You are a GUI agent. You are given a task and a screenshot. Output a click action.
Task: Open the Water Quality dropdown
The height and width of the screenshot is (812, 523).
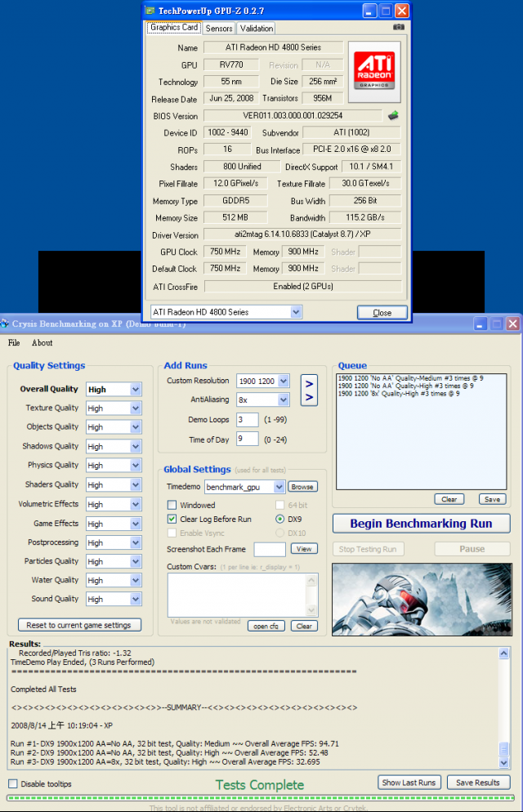coord(136,581)
